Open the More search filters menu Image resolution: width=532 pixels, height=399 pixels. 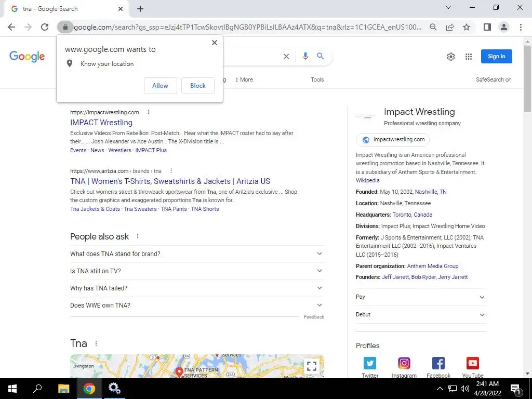[x=244, y=79]
